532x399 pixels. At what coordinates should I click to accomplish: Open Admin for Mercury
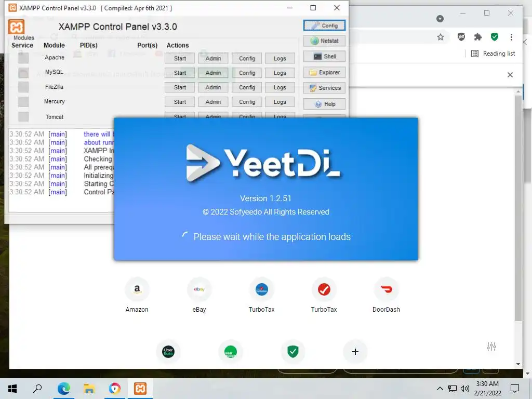[213, 102]
